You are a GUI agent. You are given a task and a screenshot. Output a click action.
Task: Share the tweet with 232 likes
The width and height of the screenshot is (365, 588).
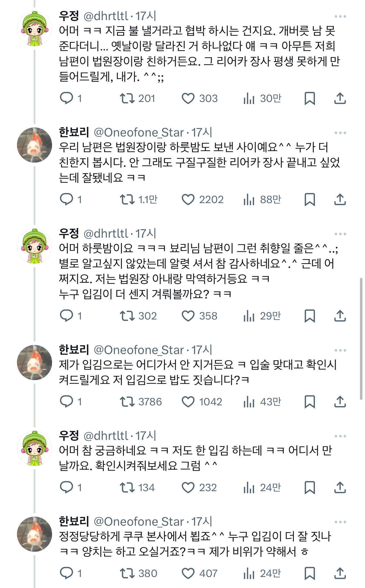pos(340,487)
